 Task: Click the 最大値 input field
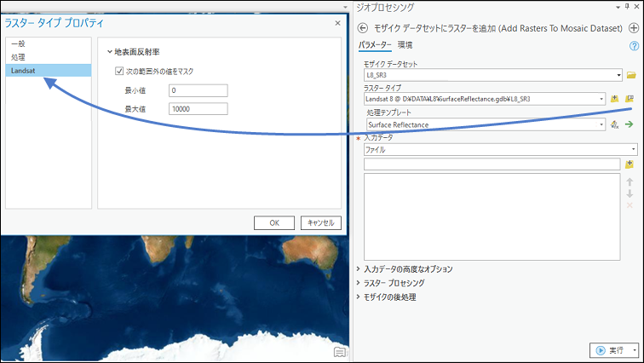(x=198, y=108)
